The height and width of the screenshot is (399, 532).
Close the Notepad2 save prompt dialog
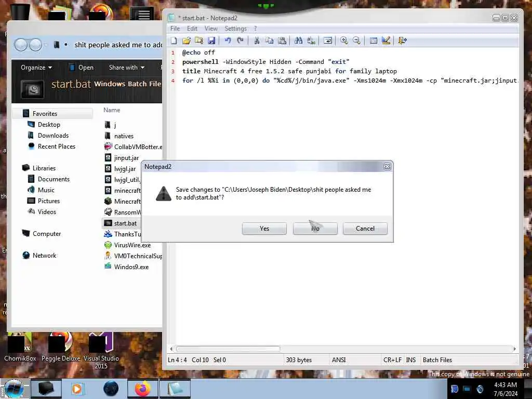pos(387,166)
